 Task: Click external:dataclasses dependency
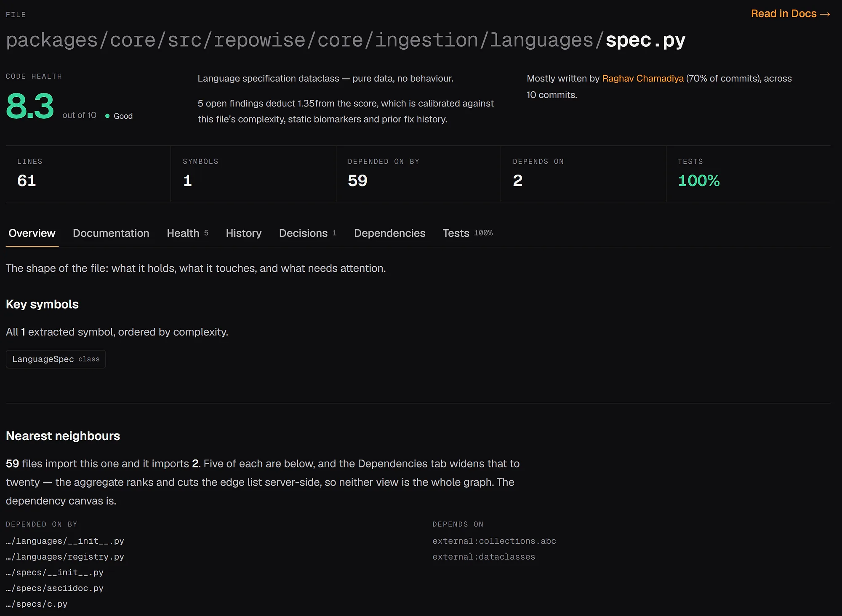coord(484,557)
